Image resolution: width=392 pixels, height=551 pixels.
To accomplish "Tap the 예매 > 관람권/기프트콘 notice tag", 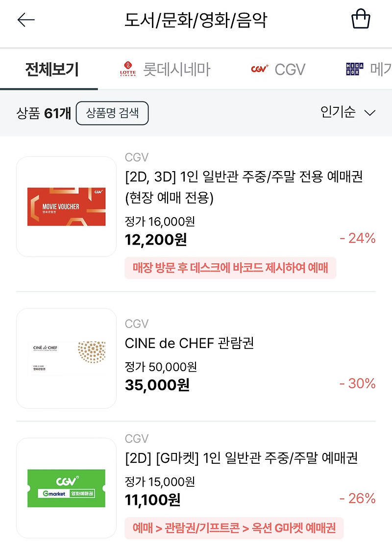I will point(234,528).
